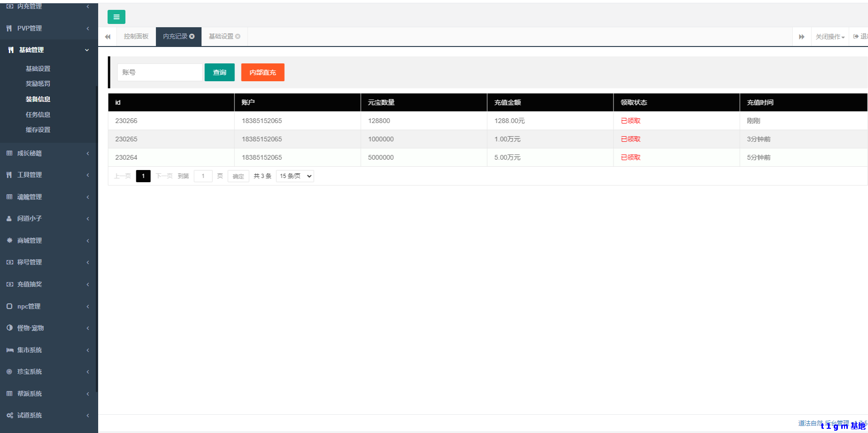Open the 关闭操作 dropdown menu
Viewport: 868px width, 433px height.
829,37
